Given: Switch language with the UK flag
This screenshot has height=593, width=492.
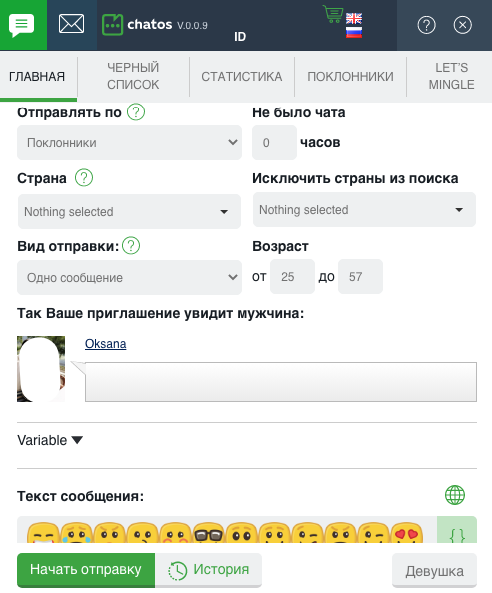Looking at the screenshot, I should point(354,18).
